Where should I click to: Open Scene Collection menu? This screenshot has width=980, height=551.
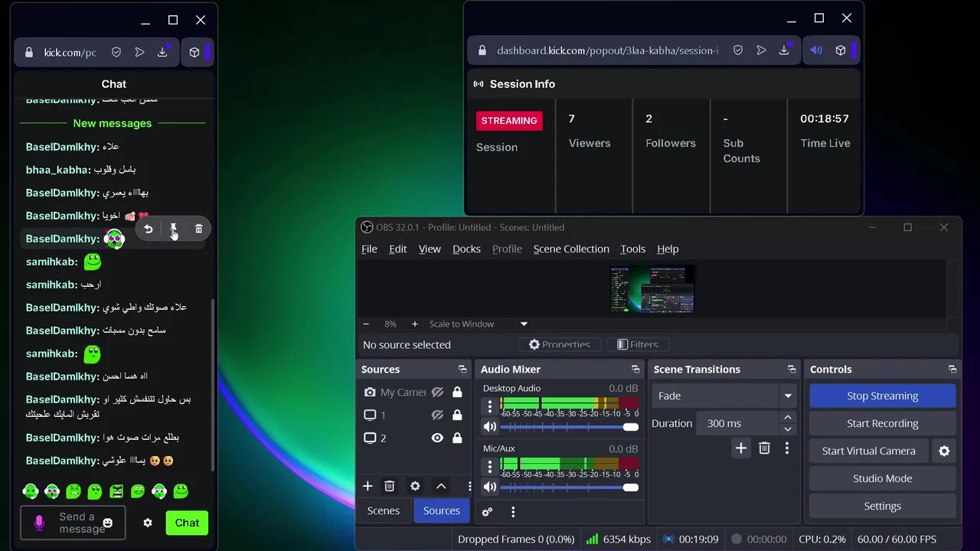tap(571, 249)
